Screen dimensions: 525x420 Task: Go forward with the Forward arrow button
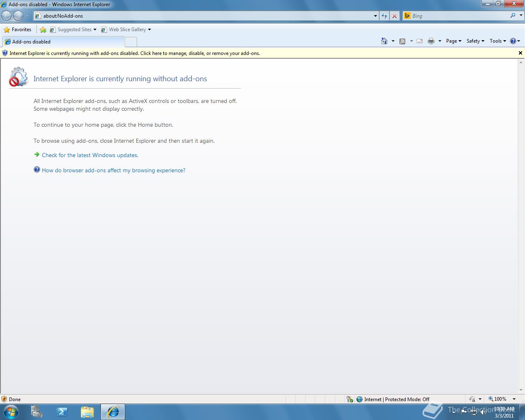coord(18,16)
